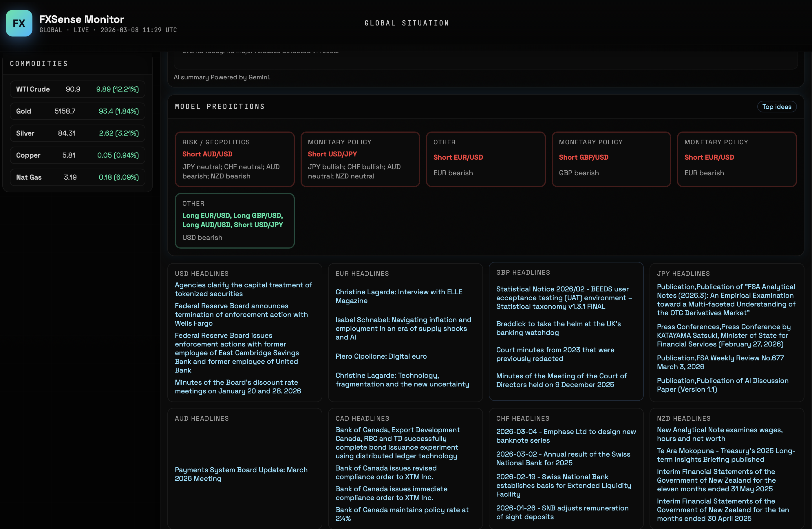The height and width of the screenshot is (529, 812).
Task: Click the Global Situation header title
Action: click(x=407, y=23)
